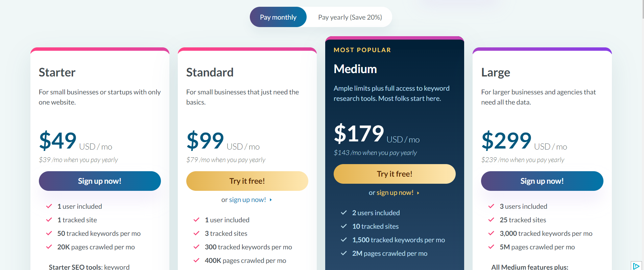
Task: Click the checkmark beside "50 tracked keywords per mo"
Action: point(49,233)
